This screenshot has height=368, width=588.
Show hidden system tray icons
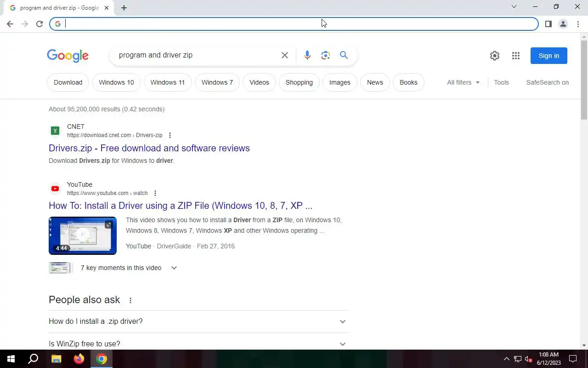tap(507, 359)
